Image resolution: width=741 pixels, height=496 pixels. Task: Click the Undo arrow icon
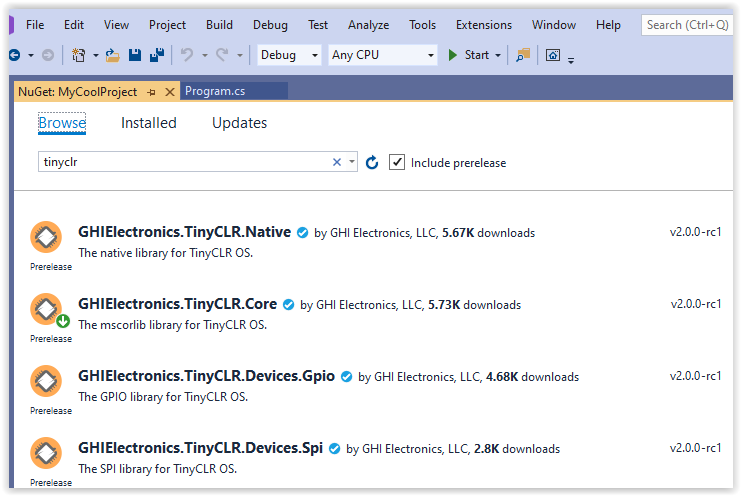(187, 55)
